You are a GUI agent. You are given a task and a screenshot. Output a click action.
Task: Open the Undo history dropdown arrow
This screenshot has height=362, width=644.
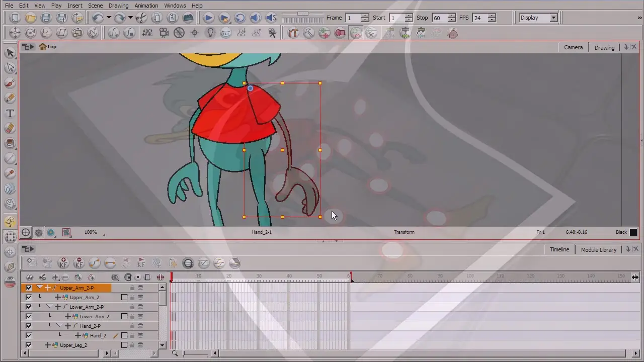tap(108, 18)
